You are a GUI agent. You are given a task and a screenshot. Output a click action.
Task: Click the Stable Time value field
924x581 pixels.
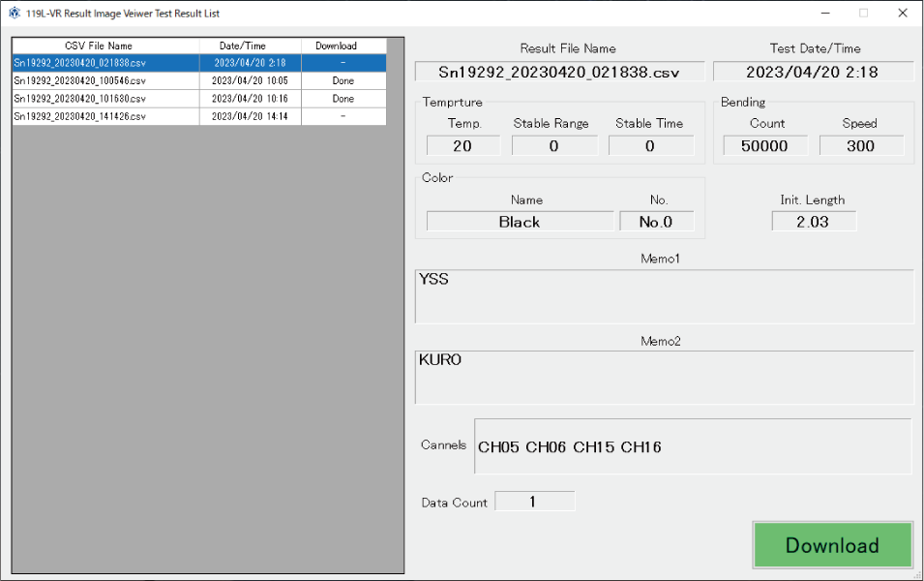coord(650,146)
